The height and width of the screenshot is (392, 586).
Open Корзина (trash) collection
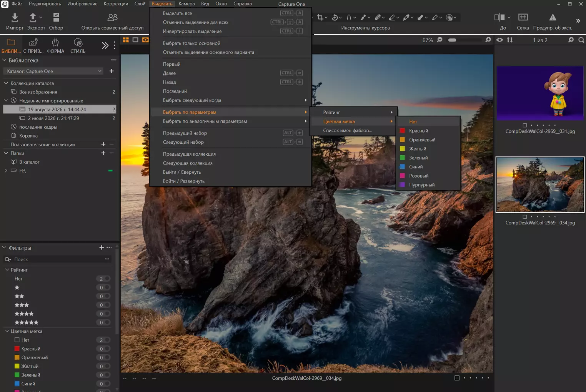click(x=28, y=136)
